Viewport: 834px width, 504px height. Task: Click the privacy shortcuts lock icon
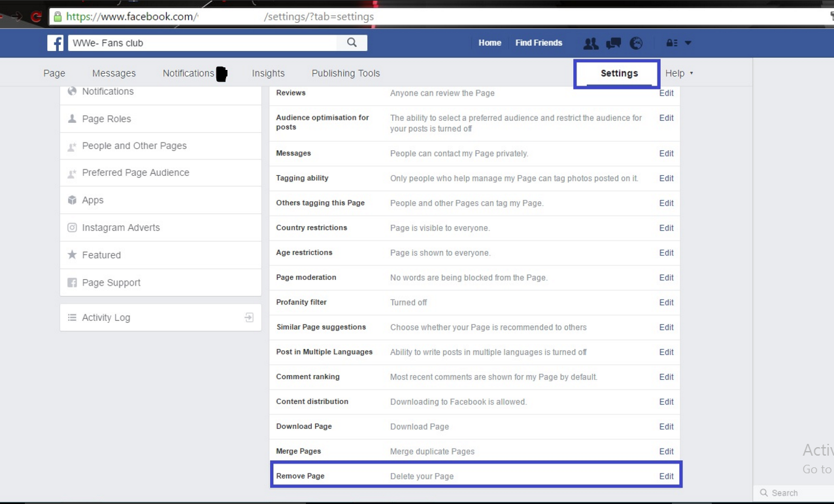pyautogui.click(x=671, y=43)
